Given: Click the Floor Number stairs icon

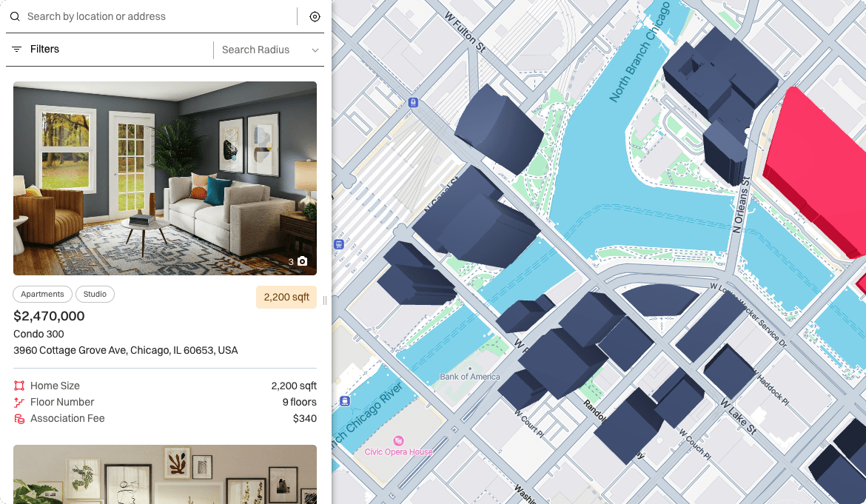Looking at the screenshot, I should pos(19,403).
